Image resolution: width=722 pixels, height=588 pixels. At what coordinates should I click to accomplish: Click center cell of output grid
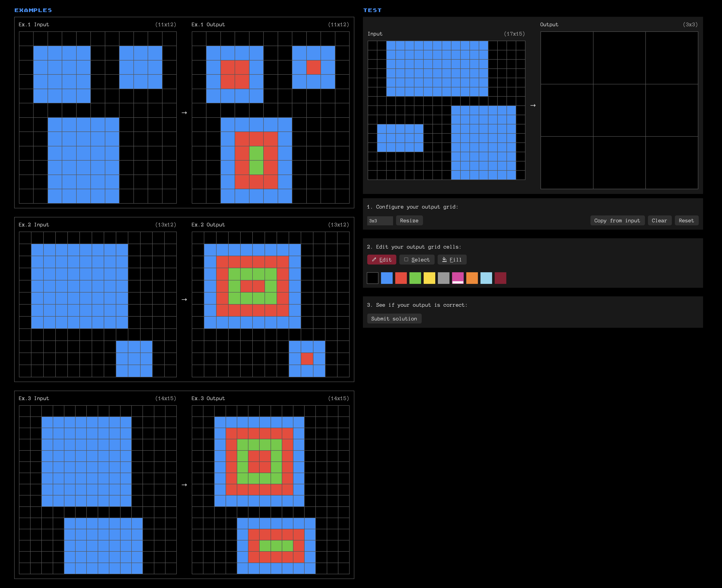click(x=619, y=110)
